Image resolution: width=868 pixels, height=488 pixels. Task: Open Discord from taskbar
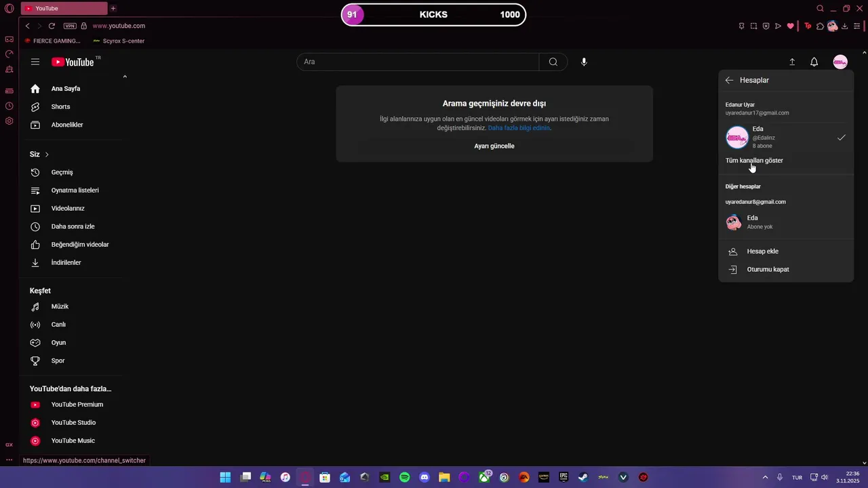pyautogui.click(x=425, y=477)
